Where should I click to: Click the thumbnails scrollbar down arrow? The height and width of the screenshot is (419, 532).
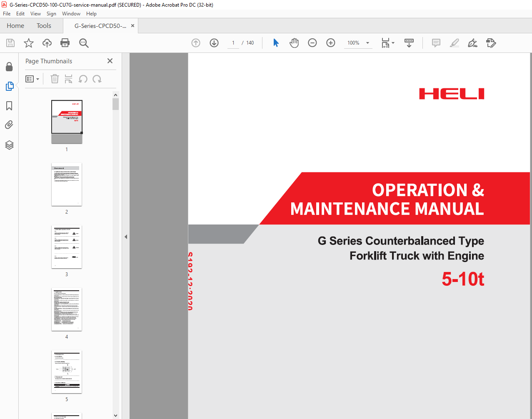[115, 415]
